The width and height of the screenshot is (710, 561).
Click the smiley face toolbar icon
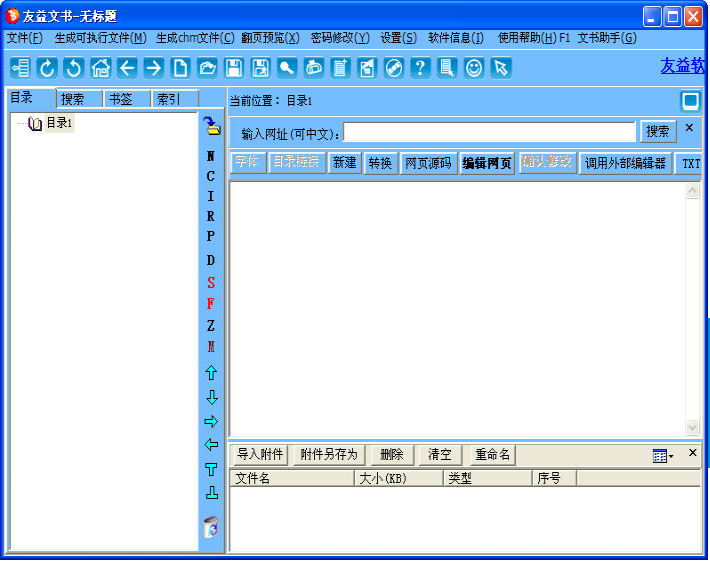474,68
